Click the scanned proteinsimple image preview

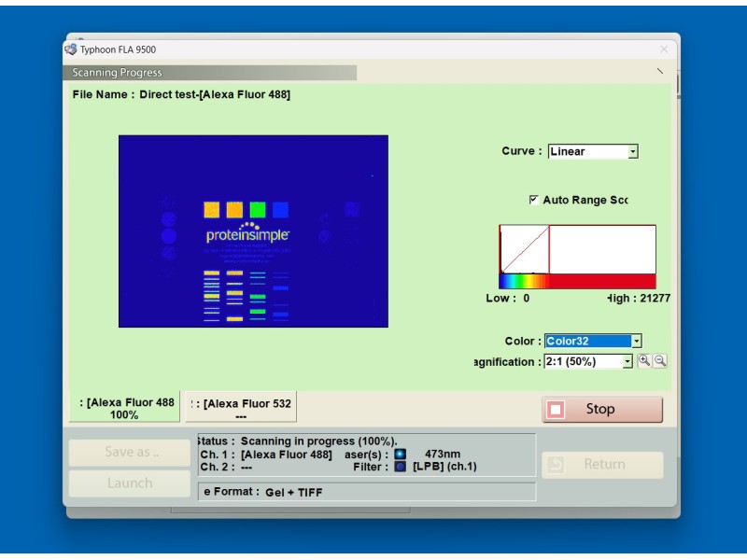(253, 231)
